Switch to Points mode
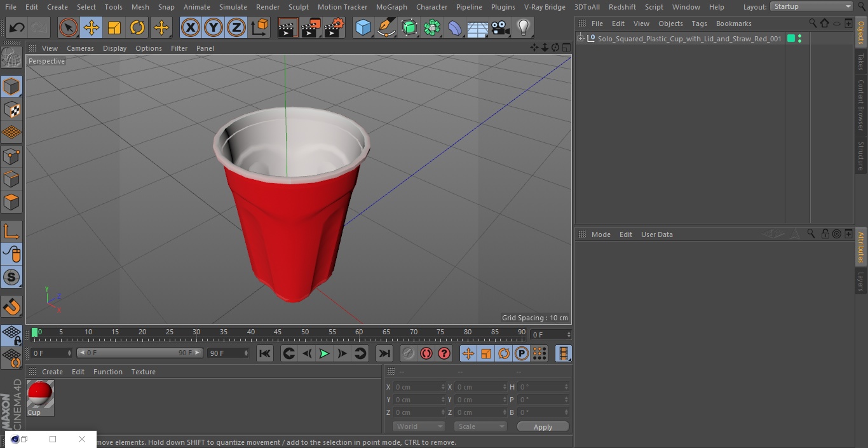Viewport: 868px width, 448px height. pos(11,156)
